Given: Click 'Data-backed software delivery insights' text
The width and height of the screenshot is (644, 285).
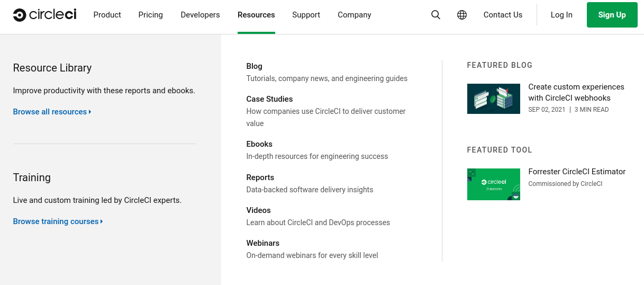Looking at the screenshot, I should (310, 190).
